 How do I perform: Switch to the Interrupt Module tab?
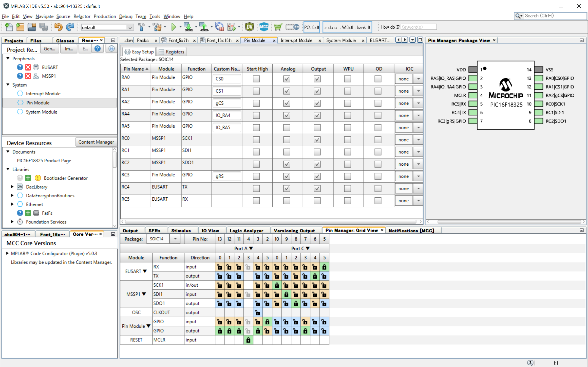click(296, 40)
